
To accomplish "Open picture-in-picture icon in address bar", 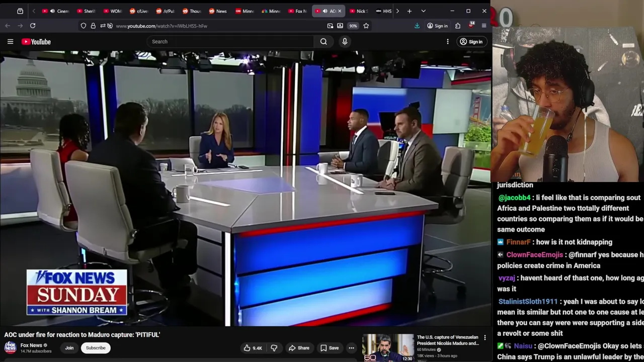I will pyautogui.click(x=330, y=26).
